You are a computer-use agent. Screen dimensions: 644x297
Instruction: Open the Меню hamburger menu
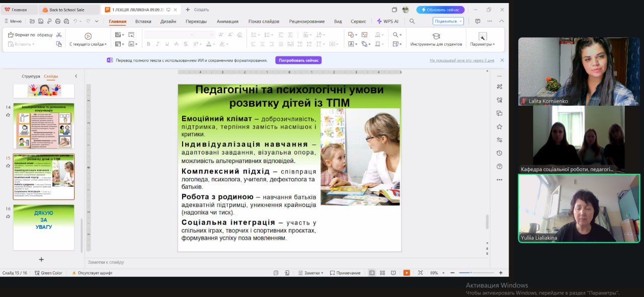pos(13,21)
